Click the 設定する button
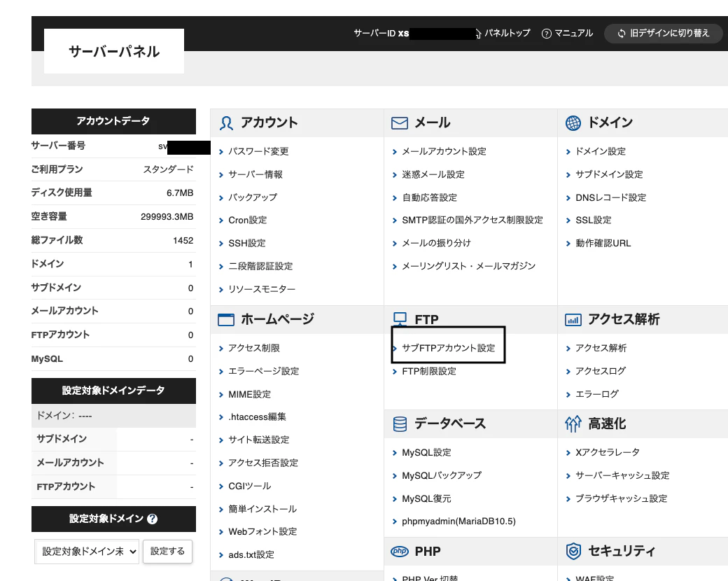This screenshot has width=728, height=581. [x=167, y=552]
